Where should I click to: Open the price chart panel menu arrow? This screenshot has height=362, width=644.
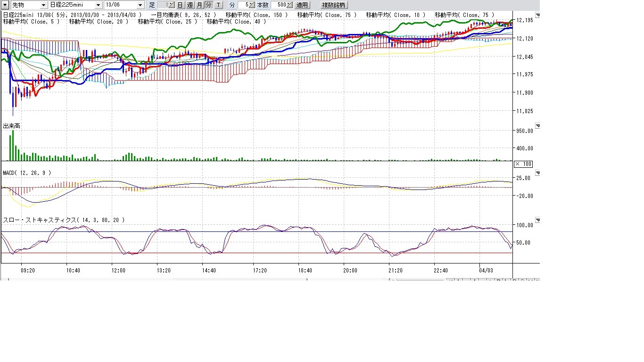pos(538,15)
